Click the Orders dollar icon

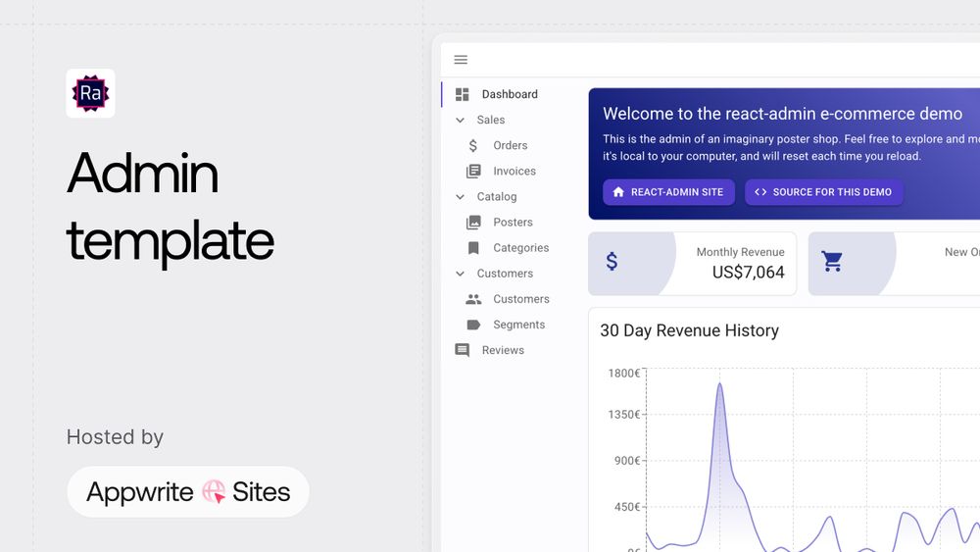pyautogui.click(x=473, y=146)
